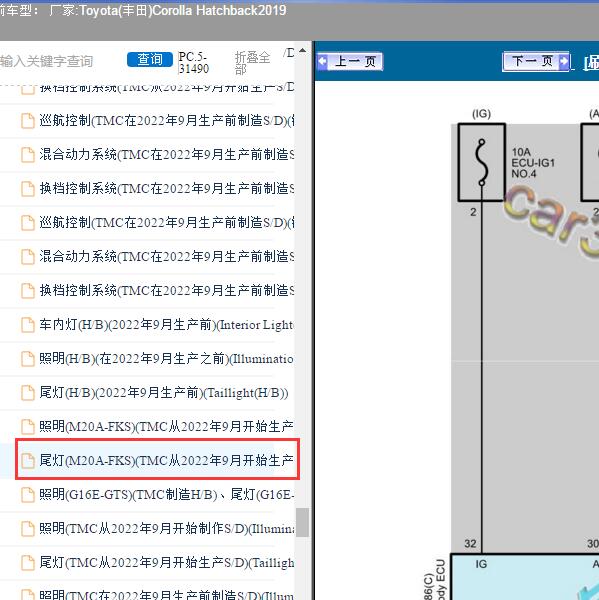Click document icon of highlighted 尾灯(M20A-FKS) row

tap(28, 461)
